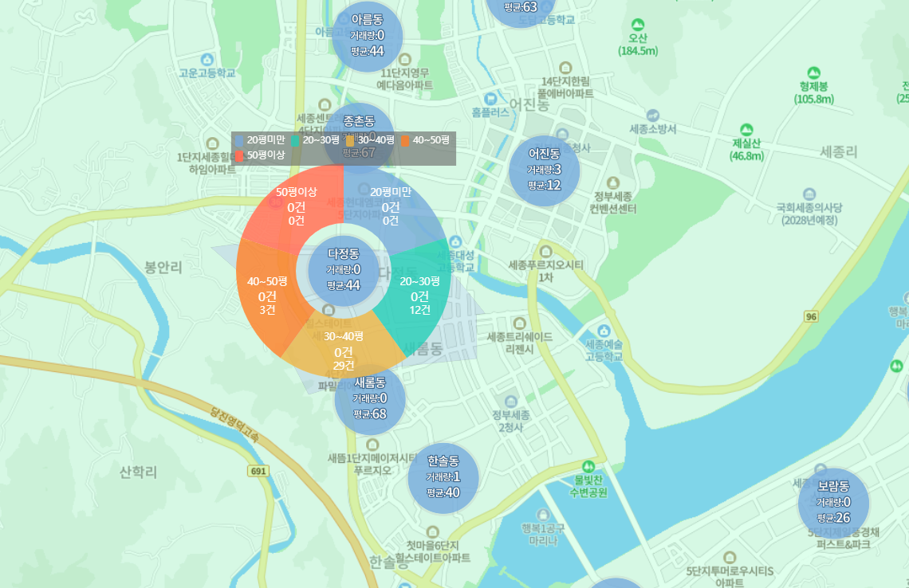The width and height of the screenshot is (909, 588).
Task: Select the 30~40평 yellow donut segment
Action: click(x=344, y=351)
